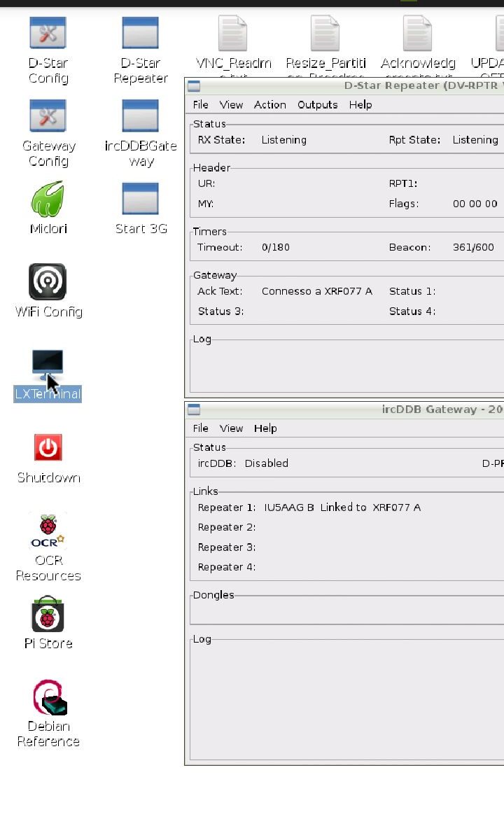
Task: Click the 'Status 3:' label in Gateway group
Action: click(221, 311)
